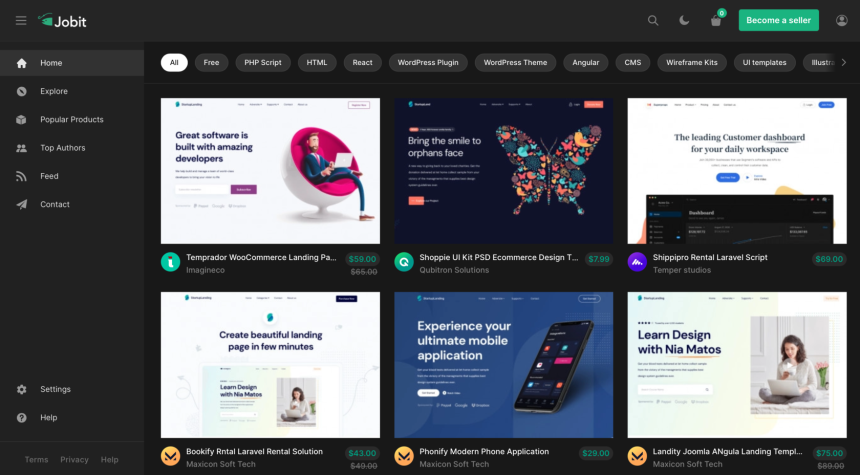This screenshot has width=860, height=475.
Task: Open Phonify Modern Phone Application title
Action: coord(484,451)
